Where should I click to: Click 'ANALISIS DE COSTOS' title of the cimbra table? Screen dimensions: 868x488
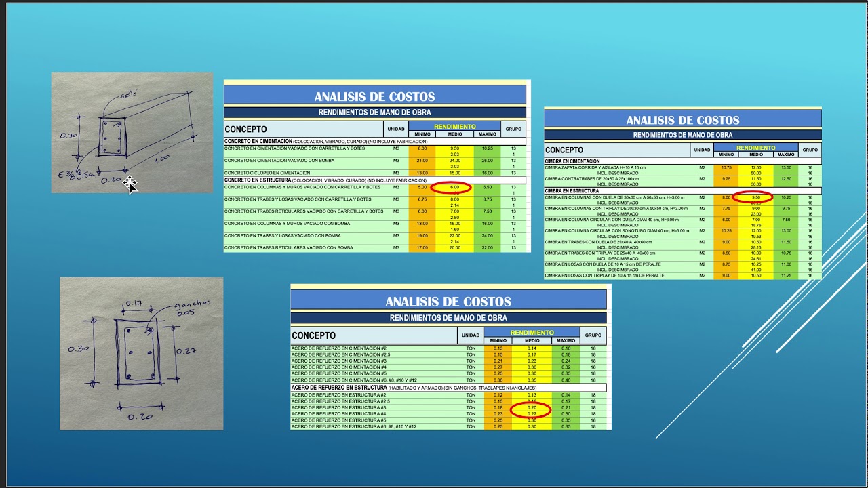point(683,120)
